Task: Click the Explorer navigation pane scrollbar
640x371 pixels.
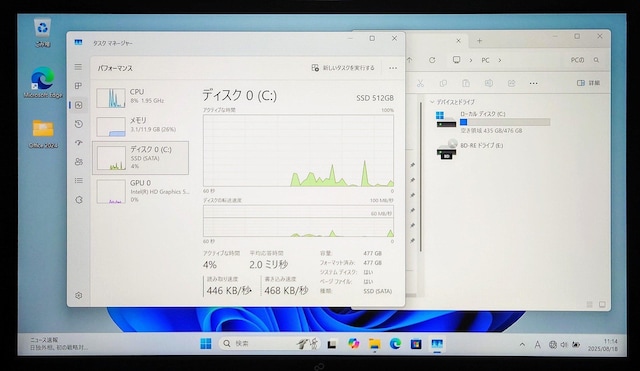Action: pos(421,177)
